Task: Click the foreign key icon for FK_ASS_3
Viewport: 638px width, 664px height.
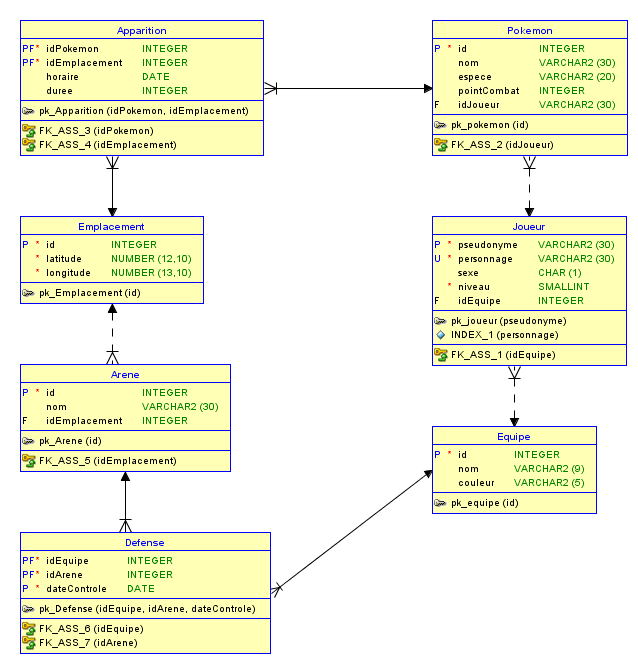Action: (x=29, y=131)
